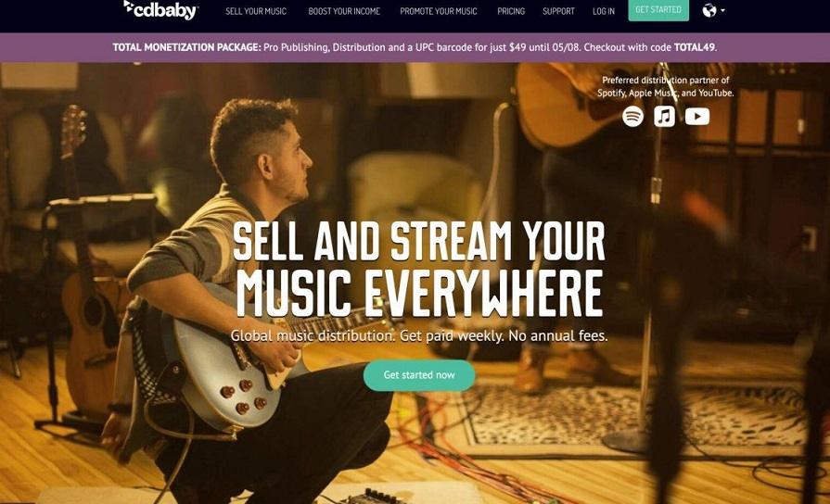Expand the dropdown arrow beside globe

(x=722, y=10)
